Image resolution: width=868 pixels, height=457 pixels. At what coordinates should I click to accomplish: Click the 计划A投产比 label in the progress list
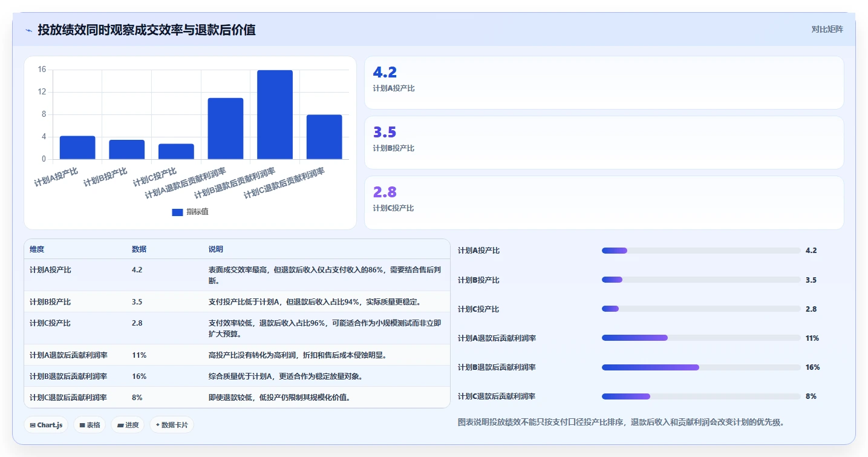coord(478,251)
